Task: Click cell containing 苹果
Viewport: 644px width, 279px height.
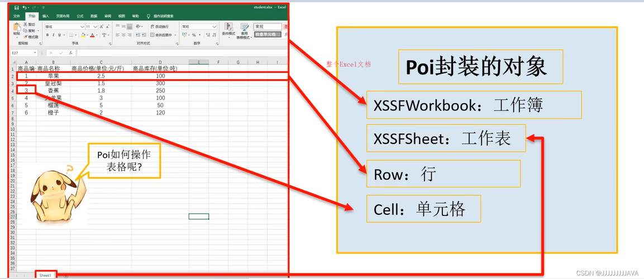Action: (54, 76)
